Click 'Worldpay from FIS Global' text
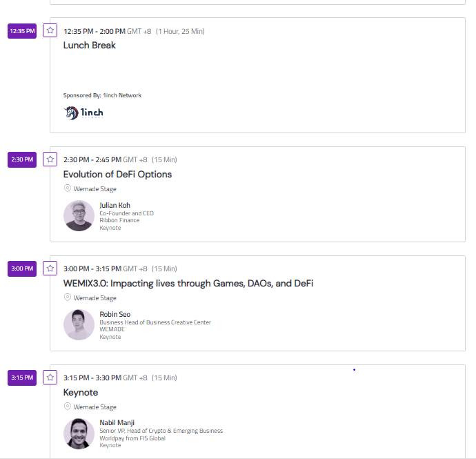The width and height of the screenshot is (476, 459). click(x=132, y=438)
